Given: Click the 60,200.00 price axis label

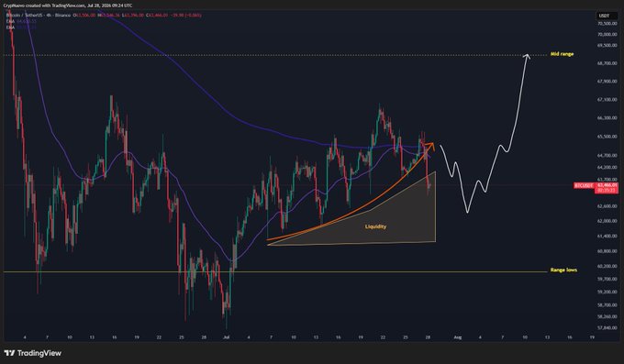Looking at the screenshot, I should point(607,266).
